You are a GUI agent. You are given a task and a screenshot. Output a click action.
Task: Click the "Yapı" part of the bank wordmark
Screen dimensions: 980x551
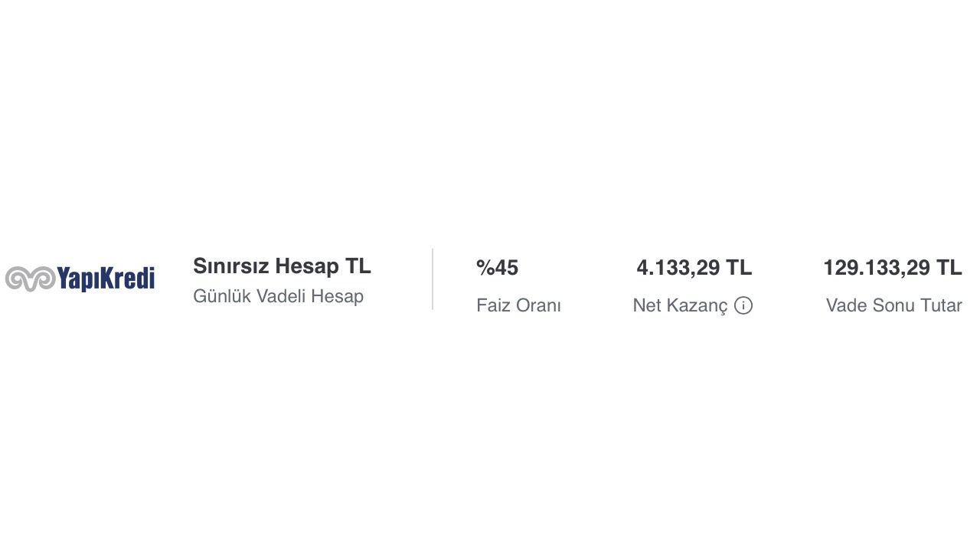coord(78,279)
